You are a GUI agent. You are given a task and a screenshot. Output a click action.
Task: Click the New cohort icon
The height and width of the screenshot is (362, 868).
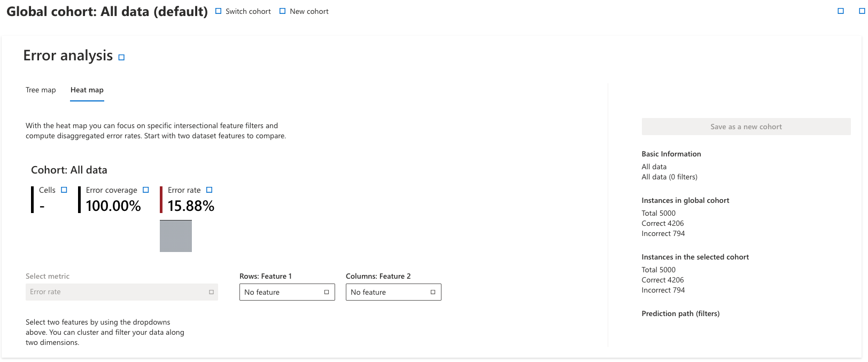tap(283, 11)
